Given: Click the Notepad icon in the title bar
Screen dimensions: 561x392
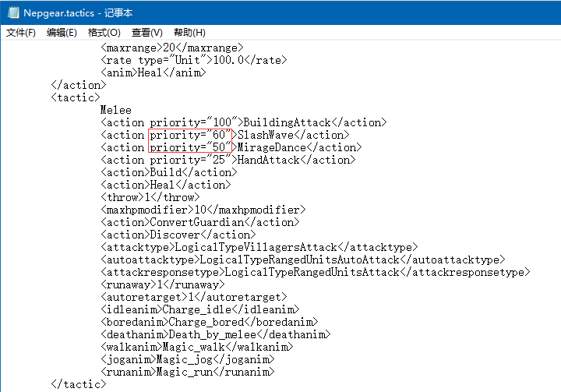Looking at the screenshot, I should tap(12, 13).
